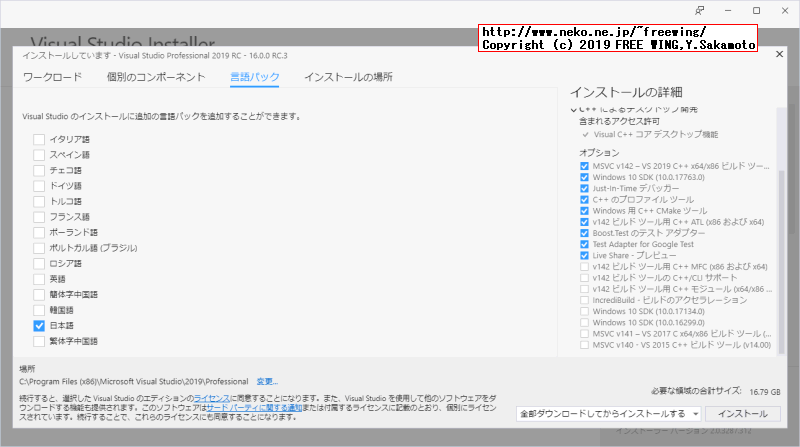800x447 pixels.
Task: Click the 含まれるアクセス許可 heading
Action: 619,121
